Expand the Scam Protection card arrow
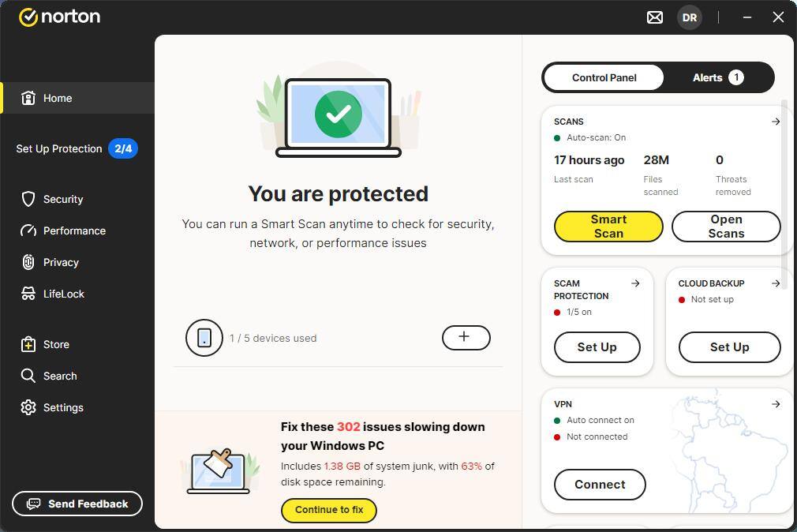The width and height of the screenshot is (797, 532). (635, 283)
